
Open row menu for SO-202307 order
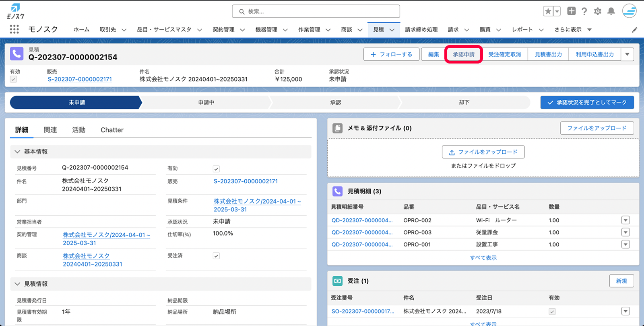pos(625,311)
